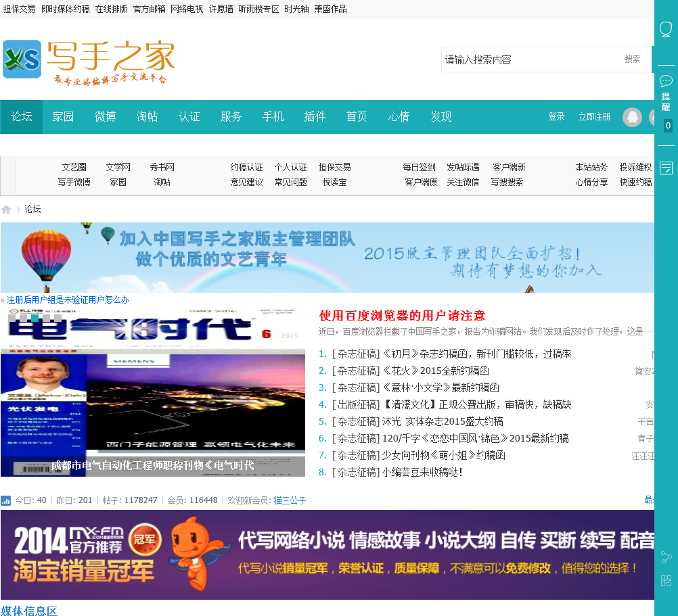Click the hot-air balloon recruitment banner
Screen dimensions: 678x616
point(327,258)
